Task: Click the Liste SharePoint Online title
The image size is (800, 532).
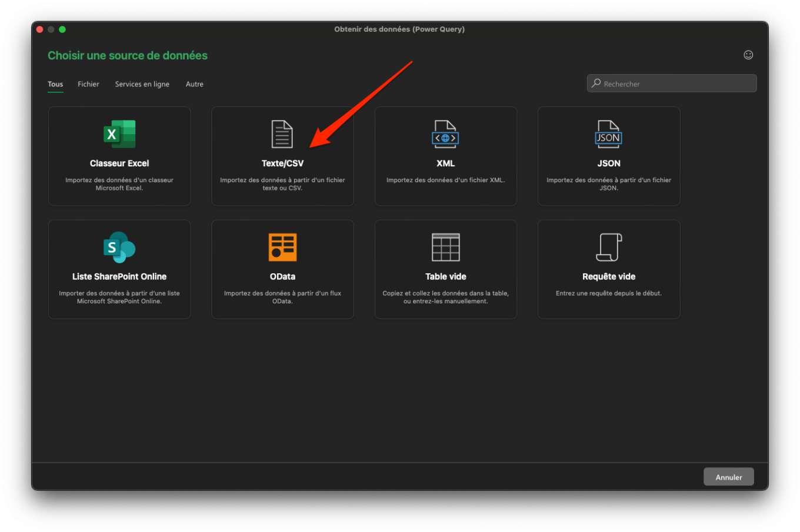Action: [119, 276]
